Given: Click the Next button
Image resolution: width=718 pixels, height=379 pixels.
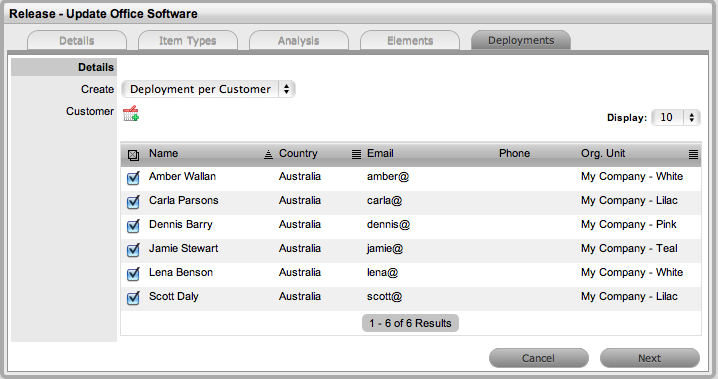Looking at the screenshot, I should click(650, 358).
